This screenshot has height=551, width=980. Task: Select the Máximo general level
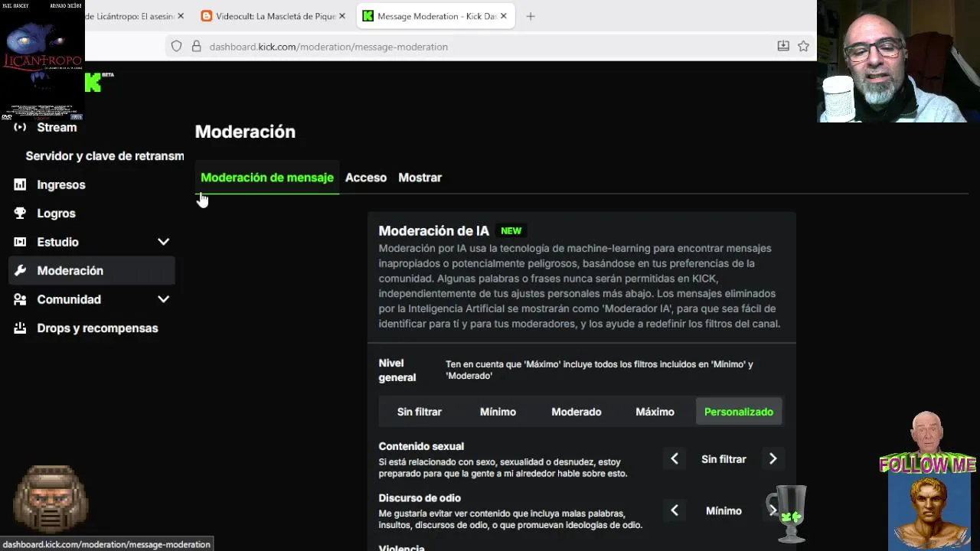pos(655,412)
